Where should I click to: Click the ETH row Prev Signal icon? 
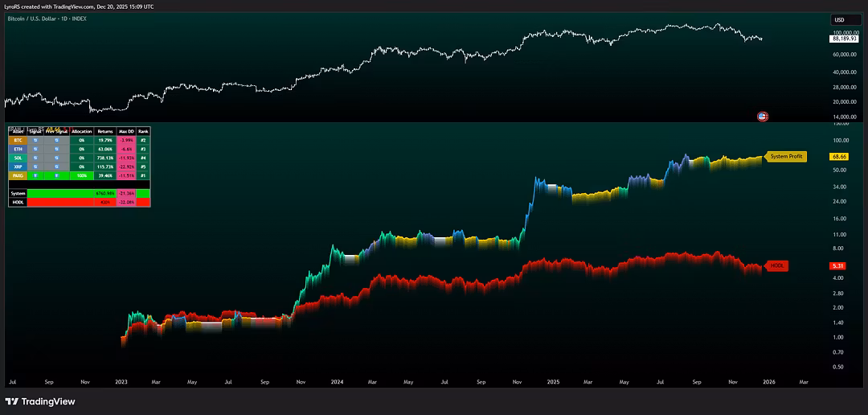tap(58, 149)
